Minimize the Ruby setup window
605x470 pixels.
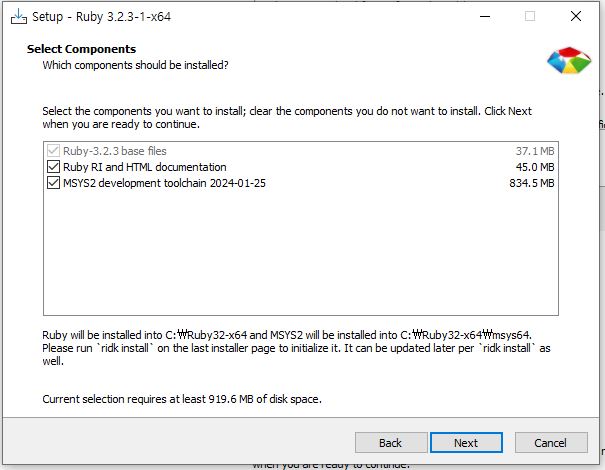485,16
